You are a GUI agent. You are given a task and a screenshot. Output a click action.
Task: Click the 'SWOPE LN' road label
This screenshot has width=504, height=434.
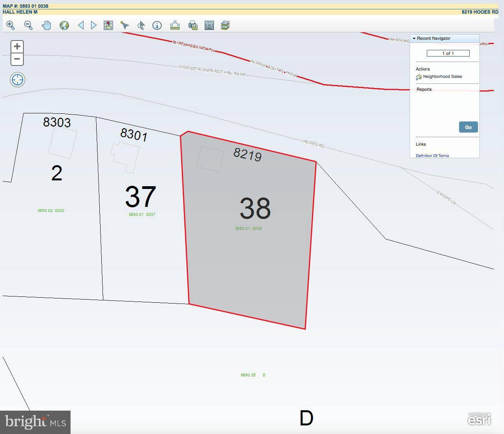446,198
